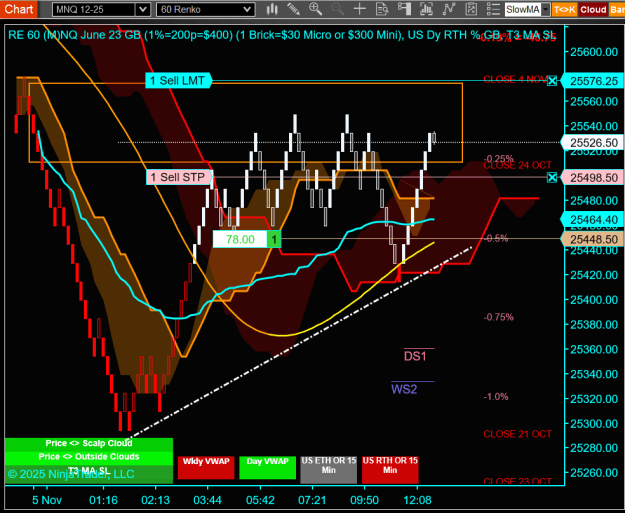Screen dimensions: 625x513
Task: Select the 1 Sell STP order flag
Action: pos(180,177)
